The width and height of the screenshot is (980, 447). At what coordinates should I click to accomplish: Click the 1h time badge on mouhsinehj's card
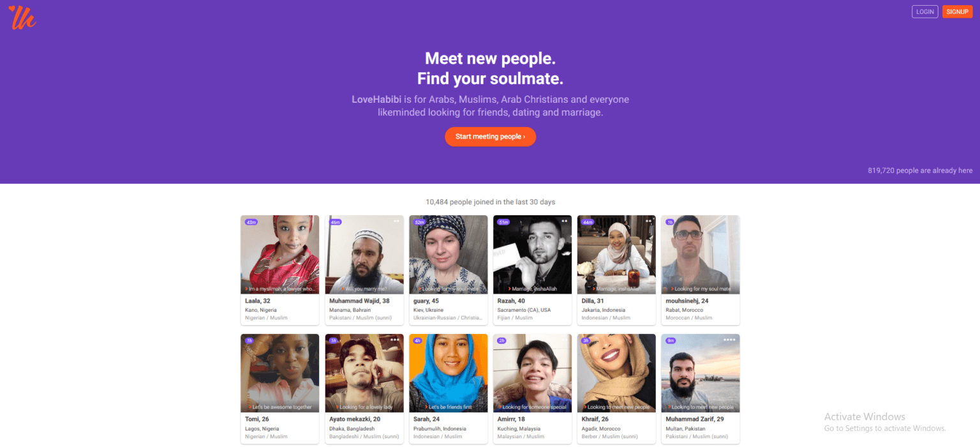coord(670,221)
